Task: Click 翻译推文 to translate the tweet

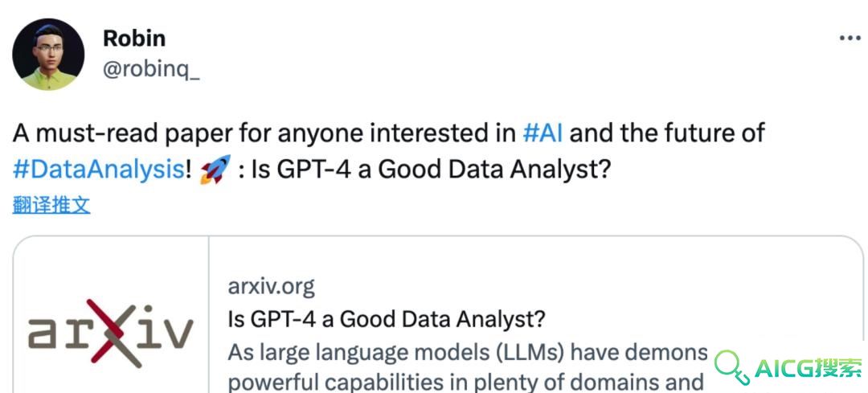Action: point(51,206)
